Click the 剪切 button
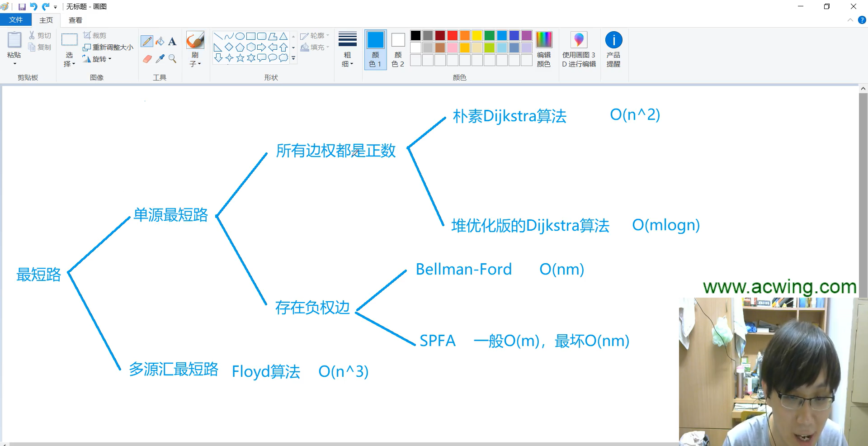Viewport: 868px width, 446px height. click(40, 35)
